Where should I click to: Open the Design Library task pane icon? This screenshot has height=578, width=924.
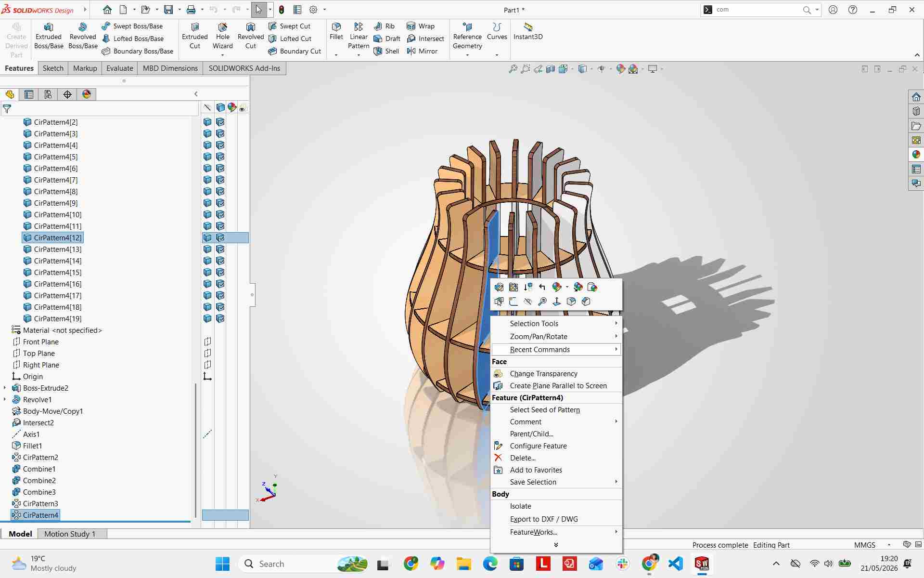point(916,111)
